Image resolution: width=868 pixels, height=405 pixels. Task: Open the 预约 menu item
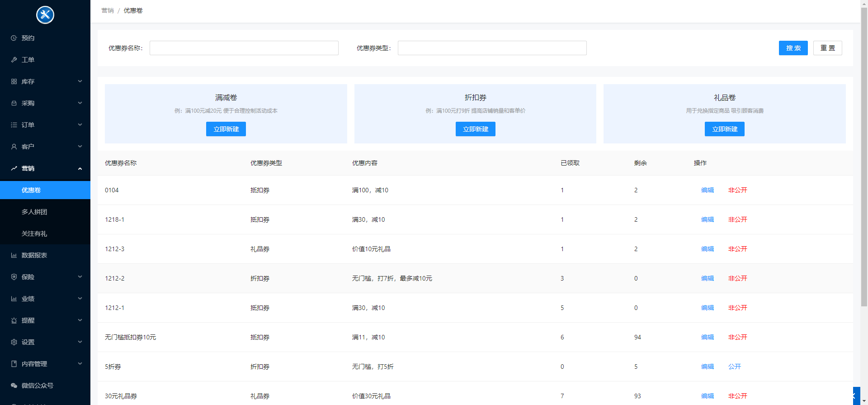click(45, 38)
